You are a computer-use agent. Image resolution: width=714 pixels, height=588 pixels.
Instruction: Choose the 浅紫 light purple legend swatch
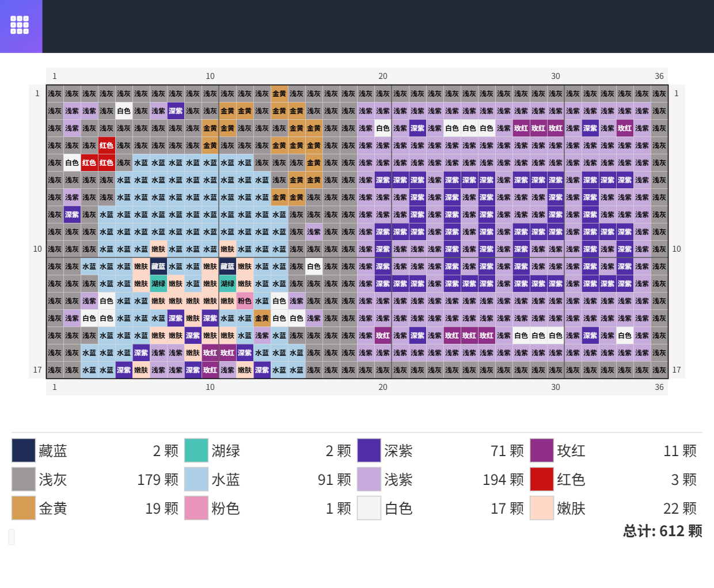point(369,479)
